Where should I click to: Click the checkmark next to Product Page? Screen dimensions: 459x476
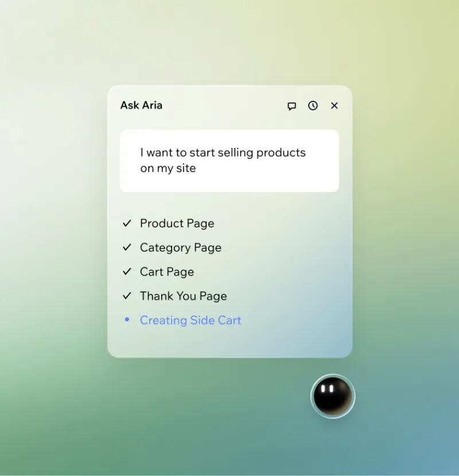point(127,223)
